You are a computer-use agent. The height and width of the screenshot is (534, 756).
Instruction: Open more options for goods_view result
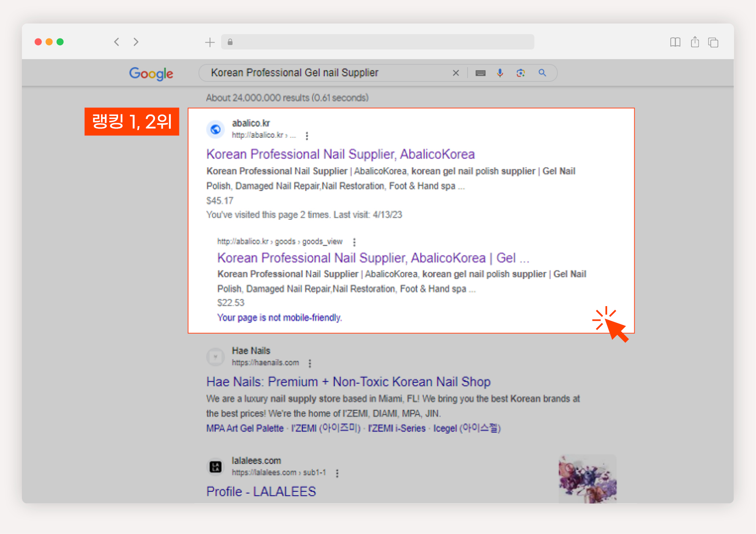pyautogui.click(x=354, y=242)
